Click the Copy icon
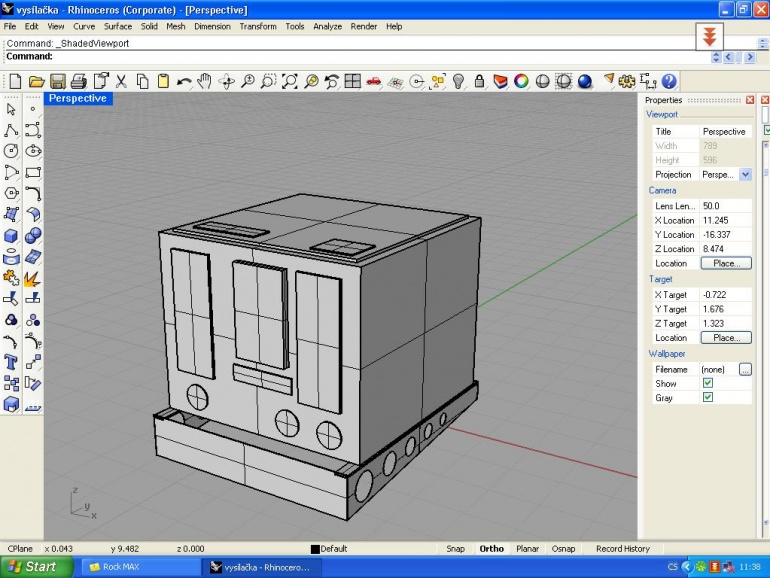 tap(142, 81)
